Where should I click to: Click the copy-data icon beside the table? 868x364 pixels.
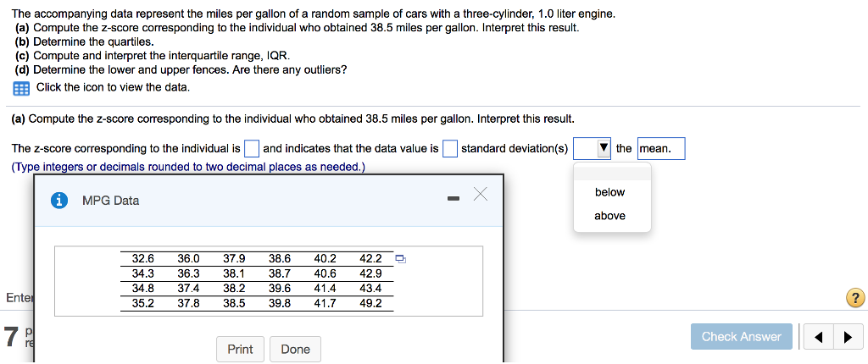400,258
